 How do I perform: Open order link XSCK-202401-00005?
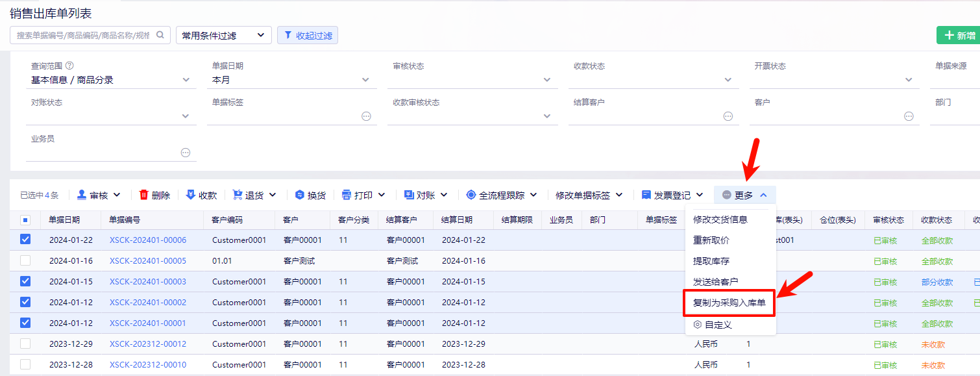pyautogui.click(x=148, y=261)
